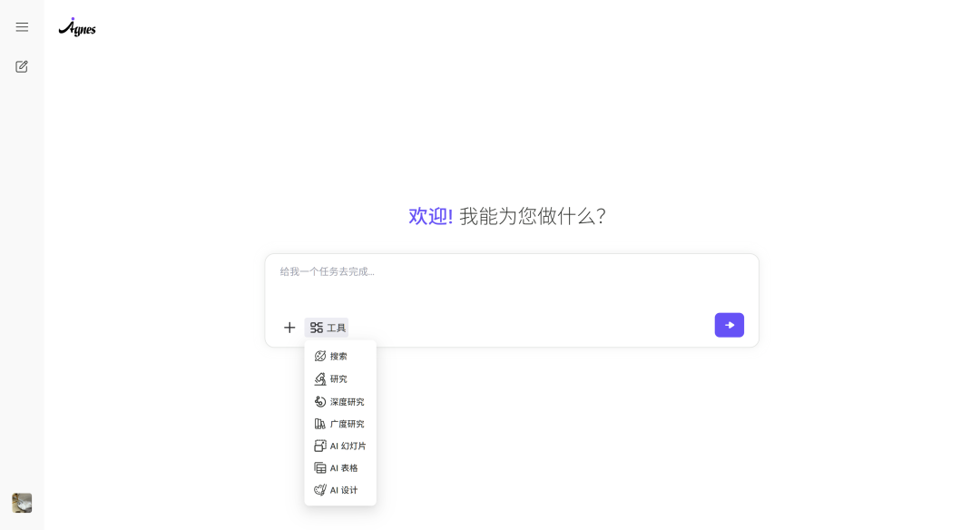Viewport: 980px width, 530px height.
Task: Click the new chat compose icon
Action: coord(22,66)
